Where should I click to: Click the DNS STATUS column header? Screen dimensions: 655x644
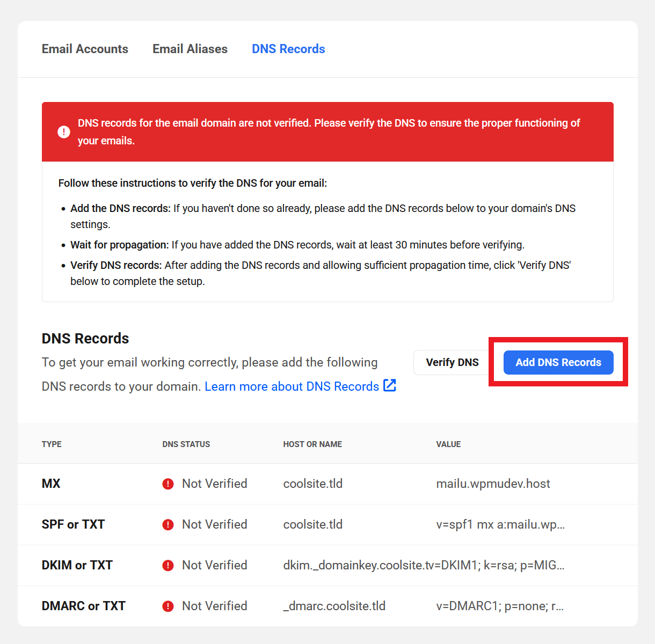pyautogui.click(x=186, y=444)
